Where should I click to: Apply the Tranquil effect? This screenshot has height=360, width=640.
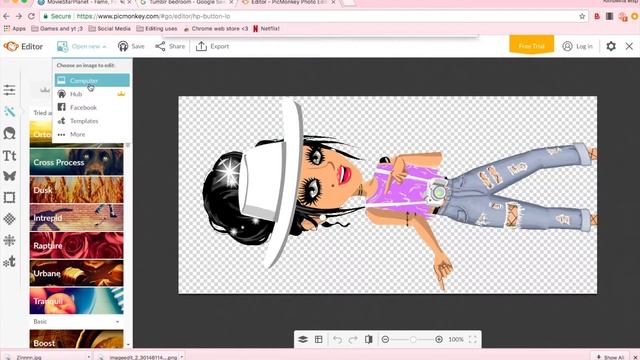(76, 301)
